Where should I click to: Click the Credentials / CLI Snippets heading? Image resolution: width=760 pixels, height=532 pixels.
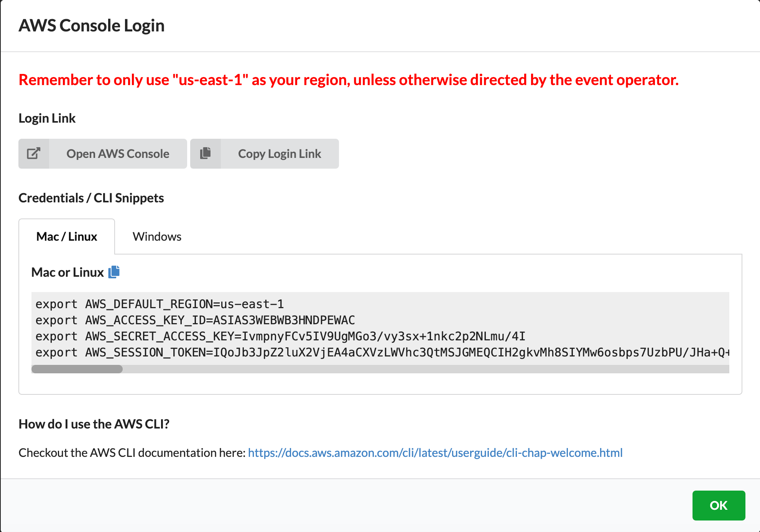click(x=91, y=198)
